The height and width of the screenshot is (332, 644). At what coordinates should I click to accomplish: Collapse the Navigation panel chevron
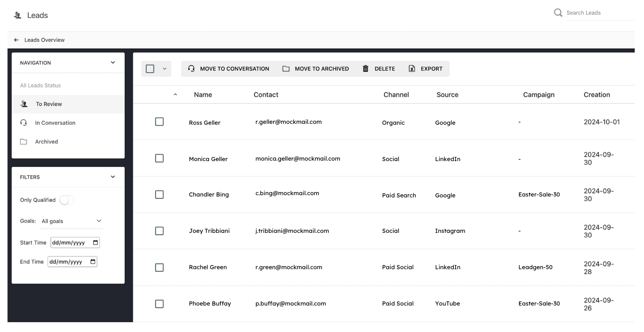click(113, 63)
